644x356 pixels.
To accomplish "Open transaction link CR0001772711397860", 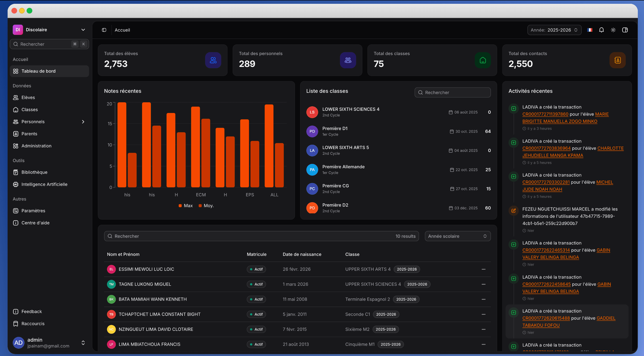I will point(545,114).
